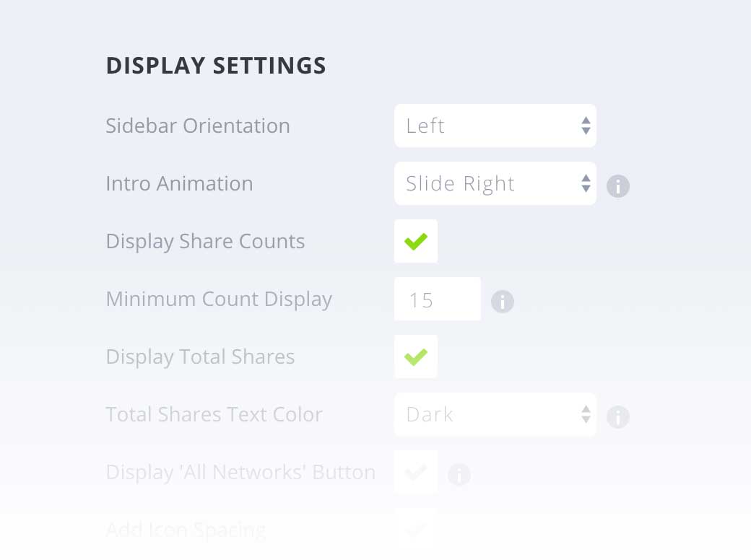Enable the Display 'All Networks' Button checkbox
The image size is (751, 560).
click(x=416, y=472)
